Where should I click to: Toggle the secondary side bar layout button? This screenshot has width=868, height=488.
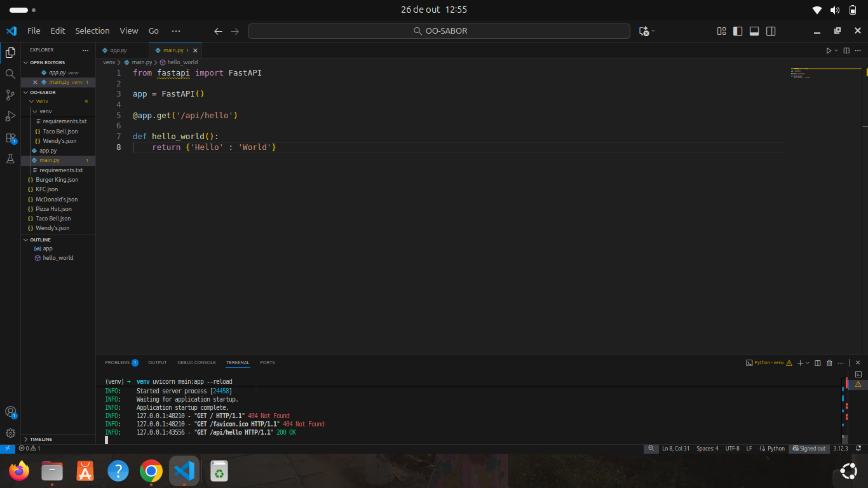771,31
